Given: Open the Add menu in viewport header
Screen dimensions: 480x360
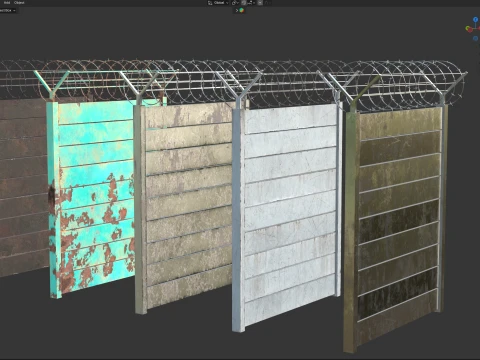Looking at the screenshot, I should tap(7, 3).
